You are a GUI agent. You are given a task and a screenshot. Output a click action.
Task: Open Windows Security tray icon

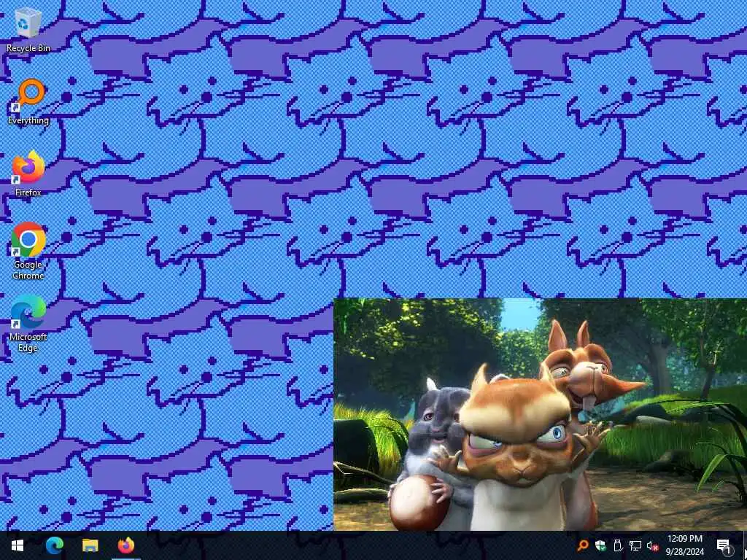pyautogui.click(x=600, y=545)
